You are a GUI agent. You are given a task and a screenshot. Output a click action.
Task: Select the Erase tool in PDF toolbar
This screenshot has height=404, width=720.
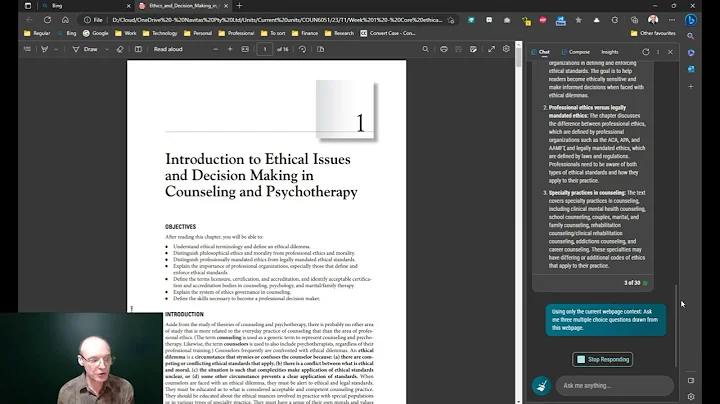pos(120,49)
